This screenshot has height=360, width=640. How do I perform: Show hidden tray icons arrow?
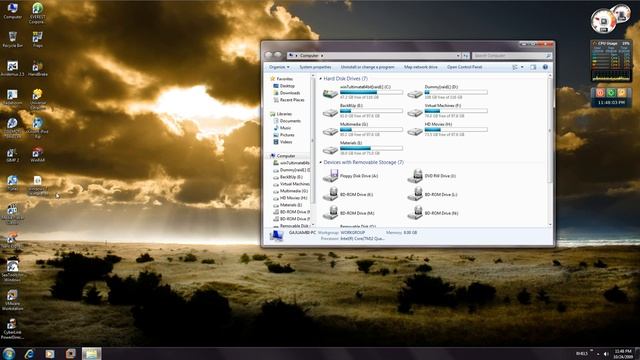pos(598,354)
